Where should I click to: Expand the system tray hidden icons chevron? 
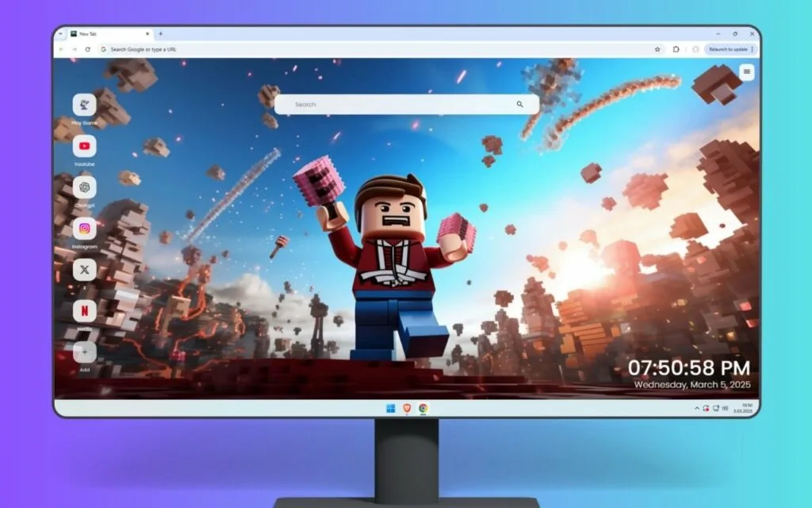coord(696,409)
